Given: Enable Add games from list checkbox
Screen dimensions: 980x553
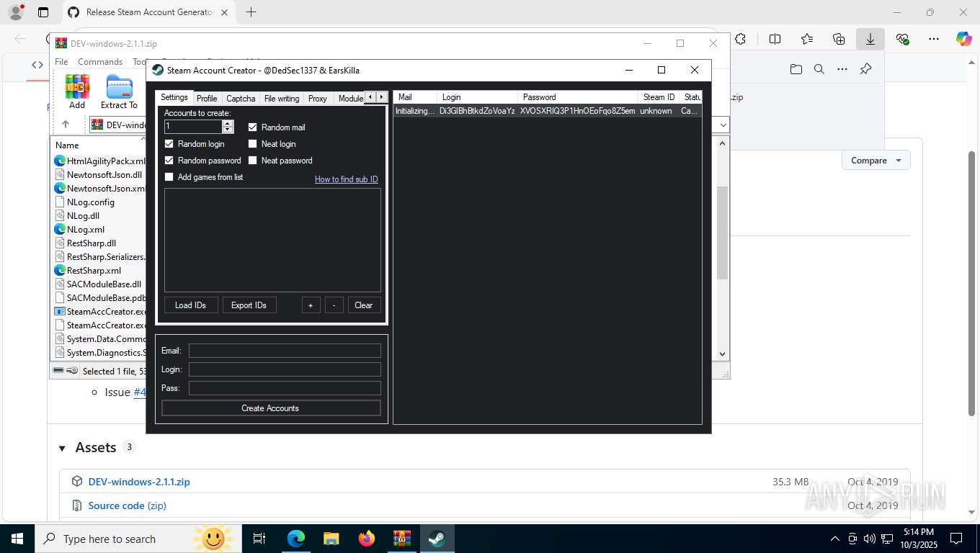Looking at the screenshot, I should 169,177.
